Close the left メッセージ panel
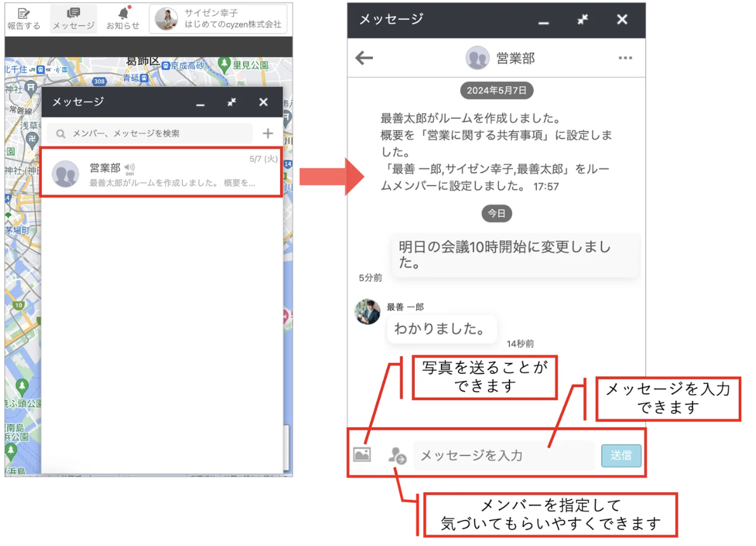 pyautogui.click(x=263, y=102)
